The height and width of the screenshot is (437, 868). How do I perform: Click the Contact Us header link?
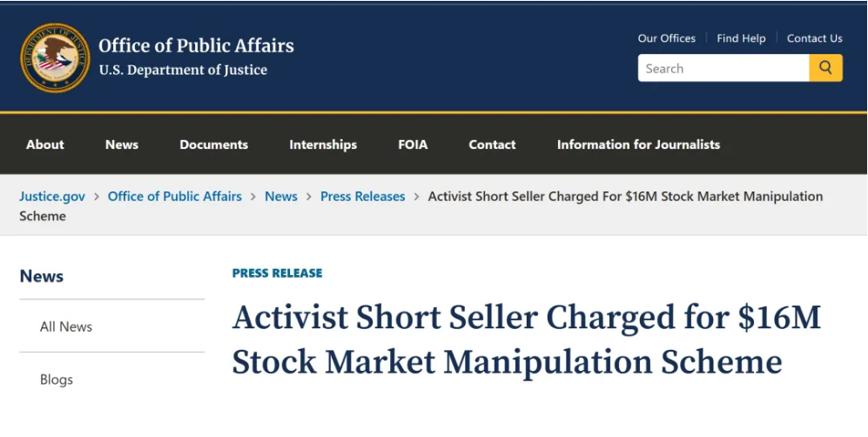click(814, 38)
